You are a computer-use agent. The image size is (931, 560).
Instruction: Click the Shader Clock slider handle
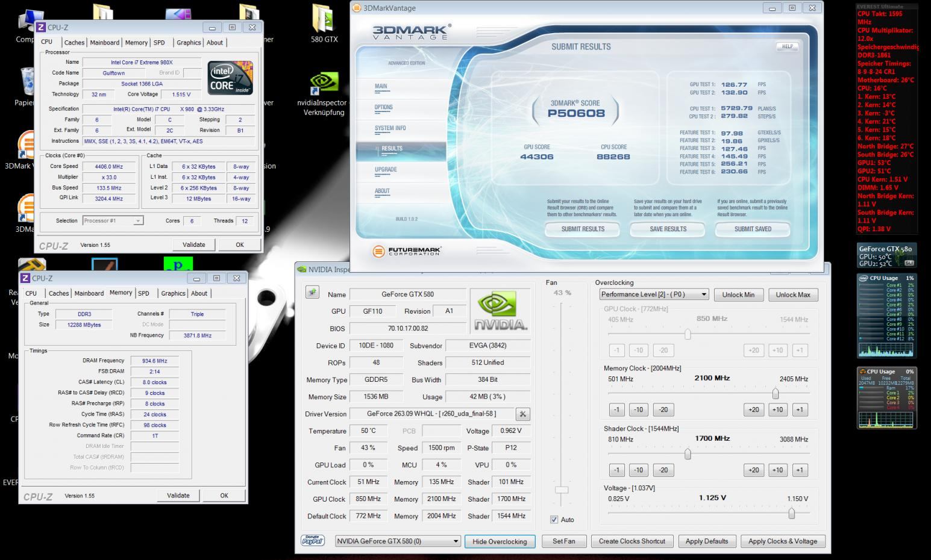688,453
